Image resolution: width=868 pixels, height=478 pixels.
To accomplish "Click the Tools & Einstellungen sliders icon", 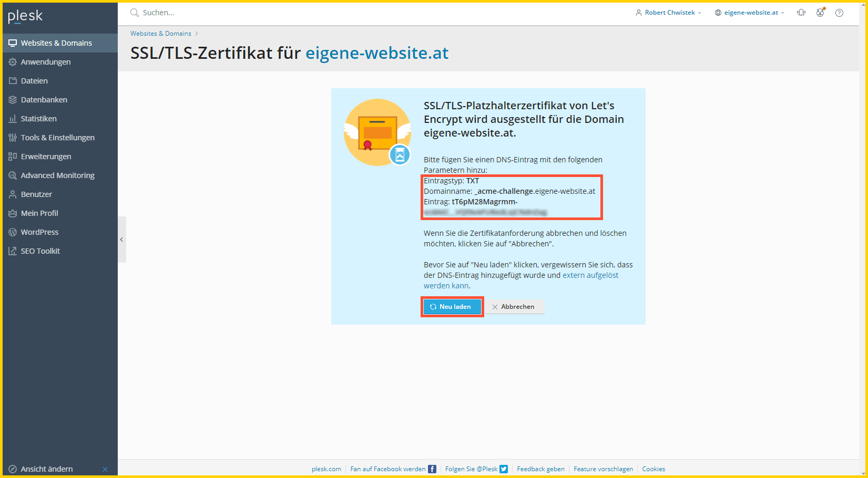I will point(13,138).
